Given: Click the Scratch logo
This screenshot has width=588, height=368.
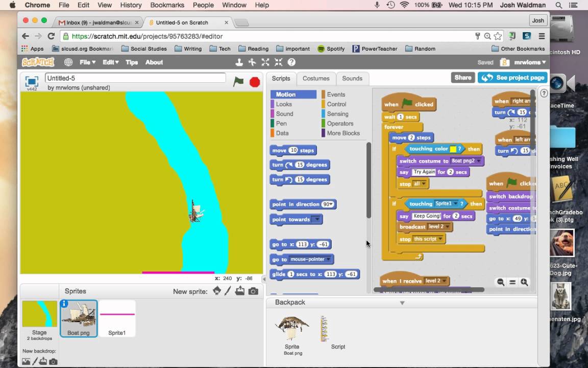Looking at the screenshot, I should pos(38,62).
